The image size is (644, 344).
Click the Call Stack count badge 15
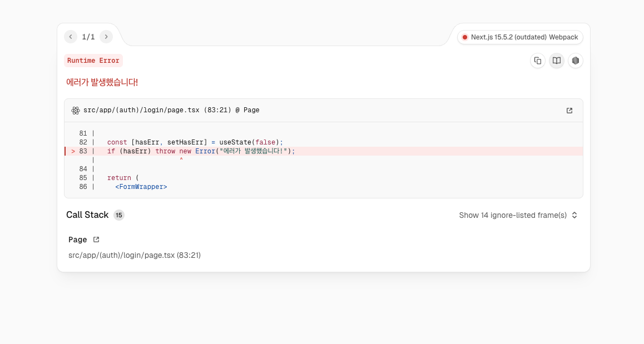tap(119, 215)
